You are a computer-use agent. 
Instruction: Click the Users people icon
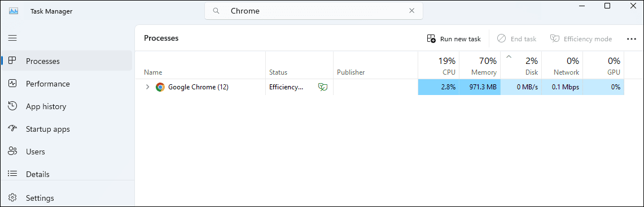[12, 151]
